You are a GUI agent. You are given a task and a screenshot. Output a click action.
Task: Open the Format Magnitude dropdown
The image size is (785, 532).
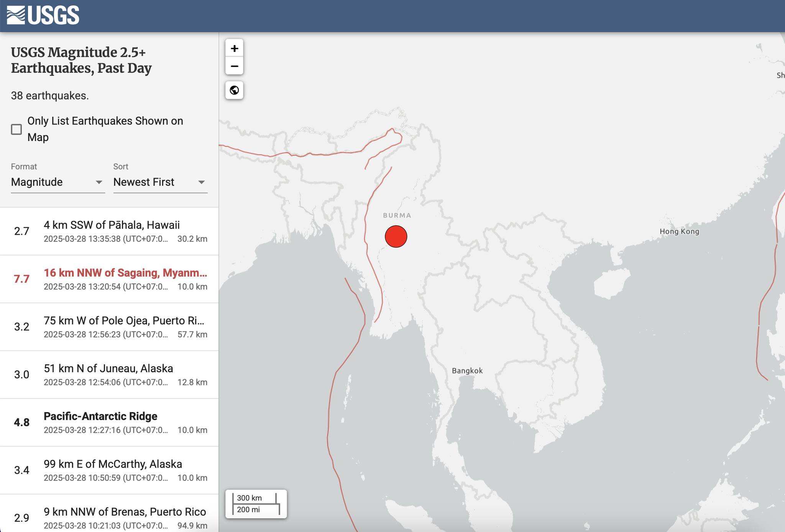(57, 182)
